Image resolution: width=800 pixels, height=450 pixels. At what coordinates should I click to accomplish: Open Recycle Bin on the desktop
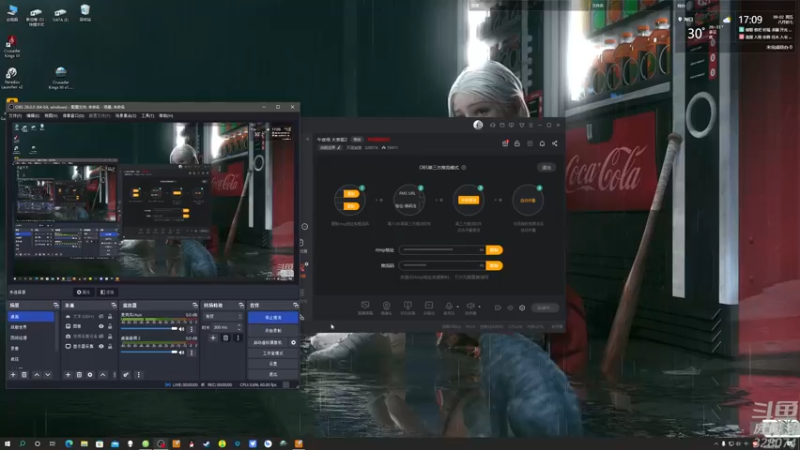pyautogui.click(x=85, y=13)
